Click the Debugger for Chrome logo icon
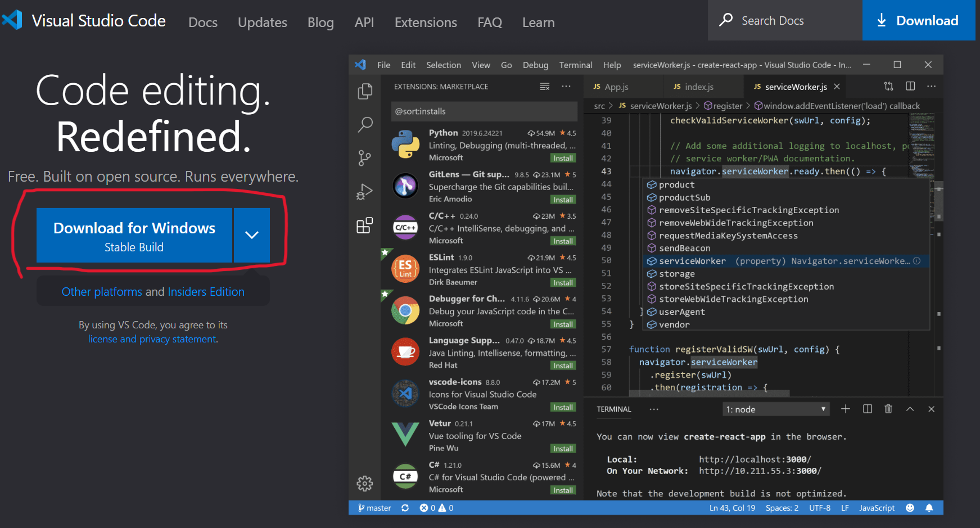980x528 pixels. point(405,310)
